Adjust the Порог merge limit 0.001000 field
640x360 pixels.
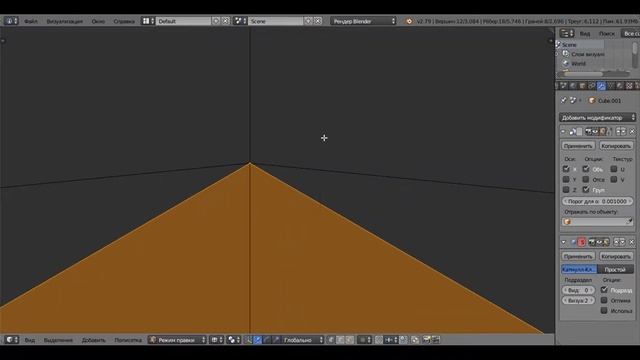[x=598, y=201]
